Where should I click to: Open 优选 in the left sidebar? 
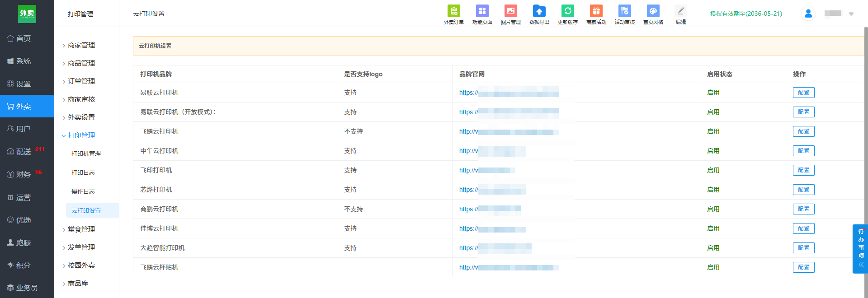[x=27, y=220]
